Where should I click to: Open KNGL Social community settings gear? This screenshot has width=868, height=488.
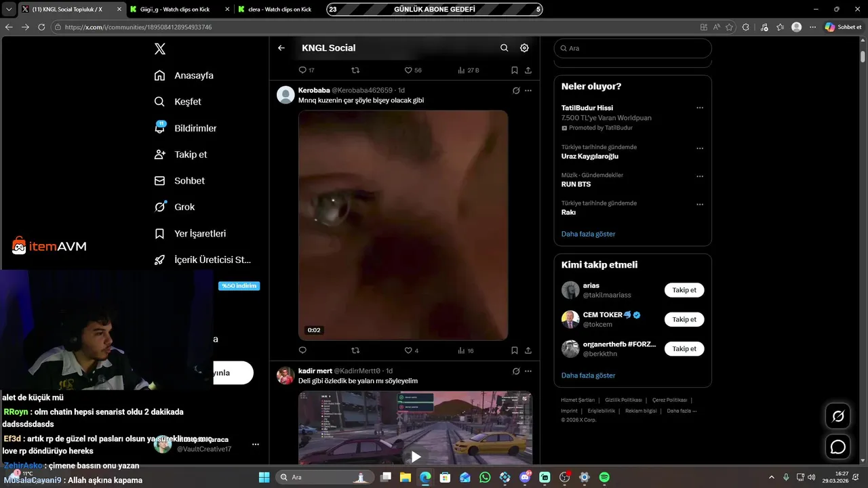coord(524,48)
